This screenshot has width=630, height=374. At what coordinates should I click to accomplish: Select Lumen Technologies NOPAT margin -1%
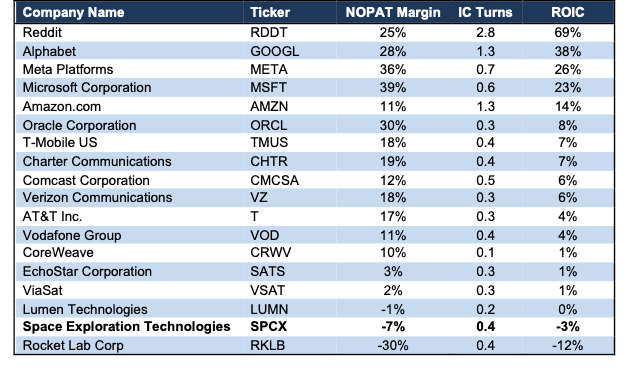pyautogui.click(x=393, y=310)
